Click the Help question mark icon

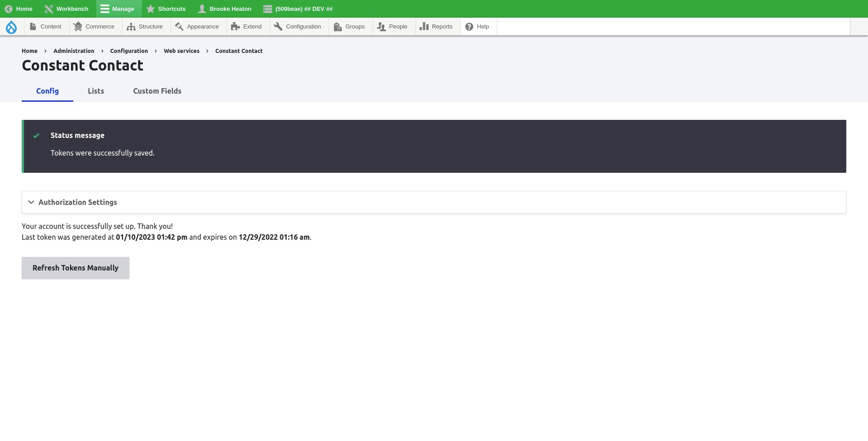(469, 27)
